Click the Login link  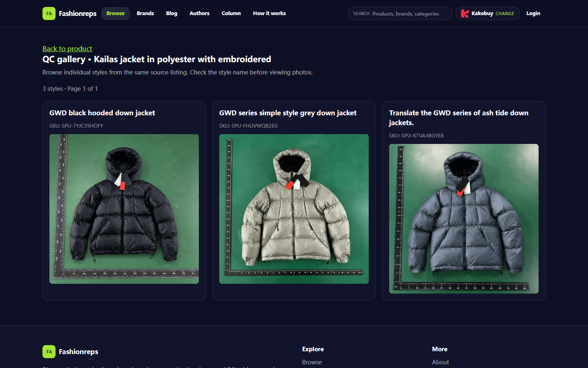tap(533, 13)
